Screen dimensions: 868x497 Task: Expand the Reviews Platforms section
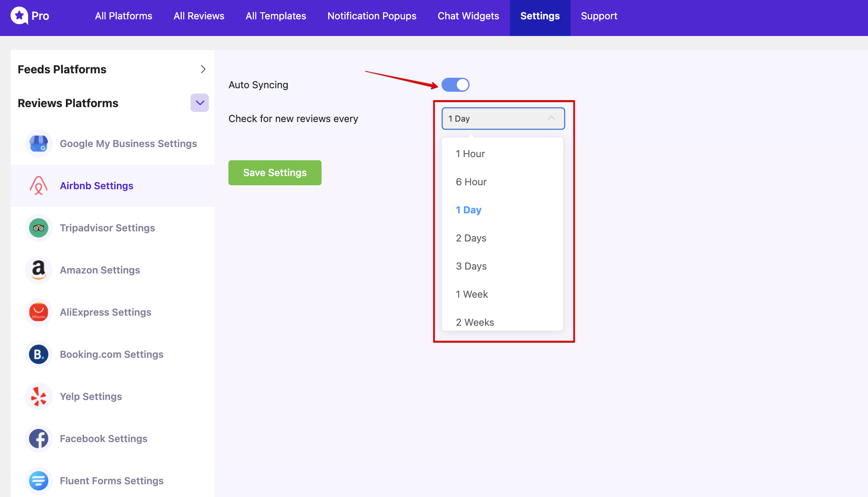[x=199, y=102]
